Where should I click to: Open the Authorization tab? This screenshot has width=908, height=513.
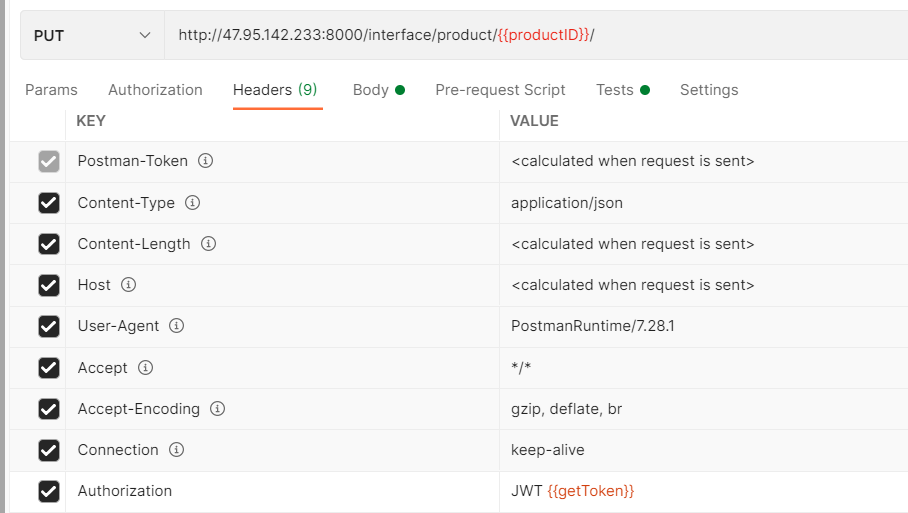(155, 90)
